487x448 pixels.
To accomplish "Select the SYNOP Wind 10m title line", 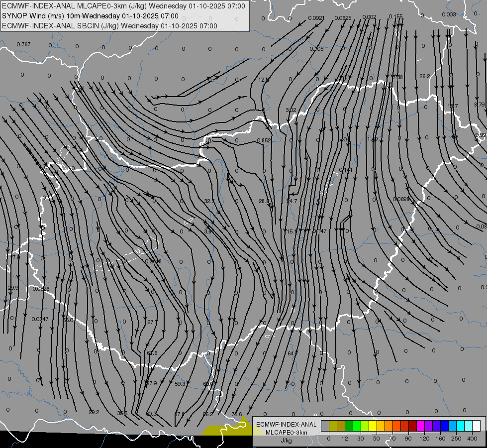I will pyautogui.click(x=90, y=16).
